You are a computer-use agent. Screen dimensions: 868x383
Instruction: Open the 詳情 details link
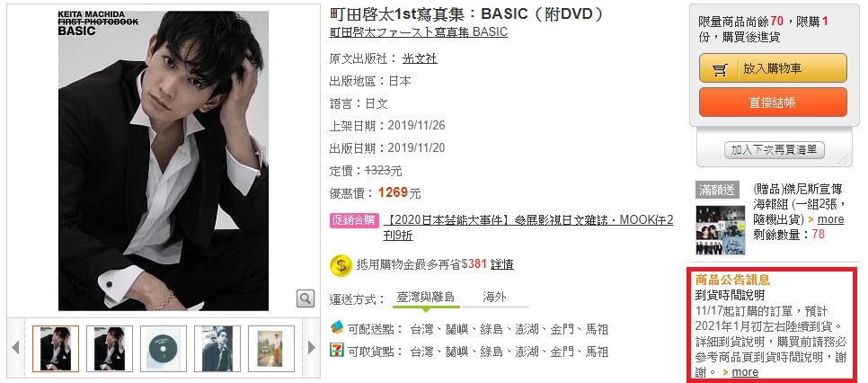pos(502,264)
